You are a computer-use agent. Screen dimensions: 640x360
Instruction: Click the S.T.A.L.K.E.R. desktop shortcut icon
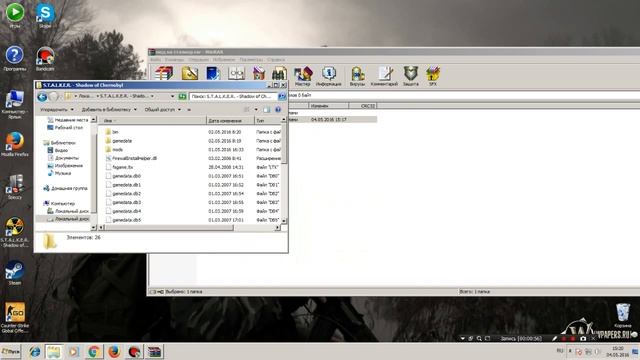pos(15,232)
